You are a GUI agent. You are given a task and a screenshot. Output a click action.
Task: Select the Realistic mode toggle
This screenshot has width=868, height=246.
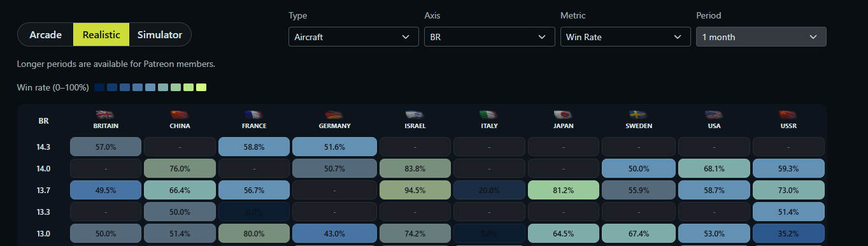pyautogui.click(x=101, y=34)
